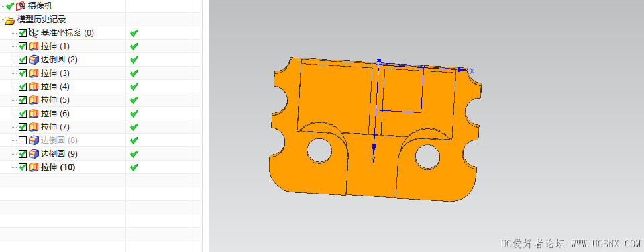Uncheck the 拉伸 (6) checkbox
Viewport: 644px width, 252px height.
(23, 114)
